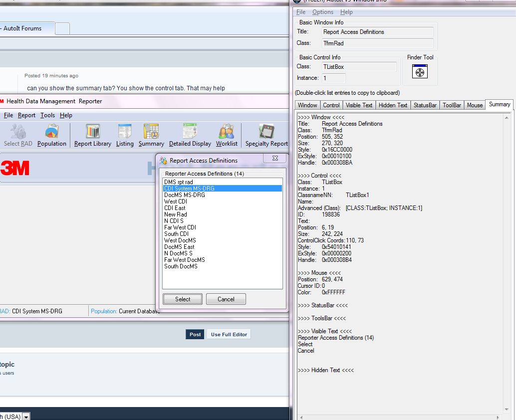Image resolution: width=516 pixels, height=420 pixels.
Task: Click the 'ID: 198836' summary line
Action: click(x=319, y=214)
